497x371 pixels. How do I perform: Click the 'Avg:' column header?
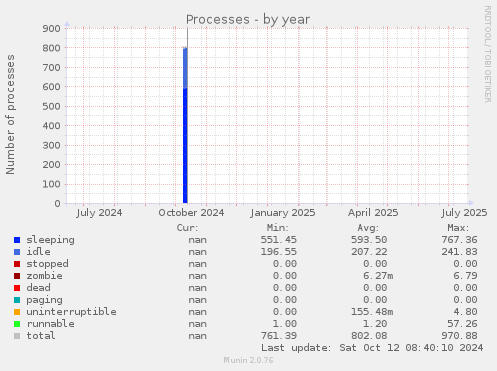[x=368, y=228]
